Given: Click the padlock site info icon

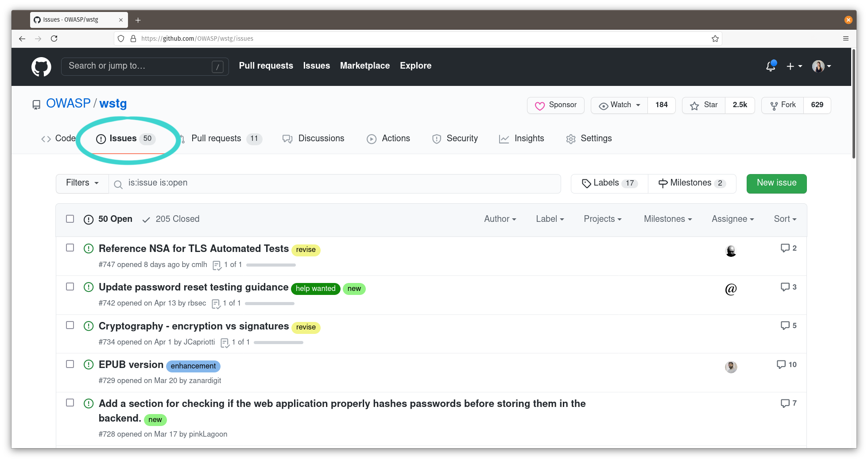Looking at the screenshot, I should click(133, 39).
